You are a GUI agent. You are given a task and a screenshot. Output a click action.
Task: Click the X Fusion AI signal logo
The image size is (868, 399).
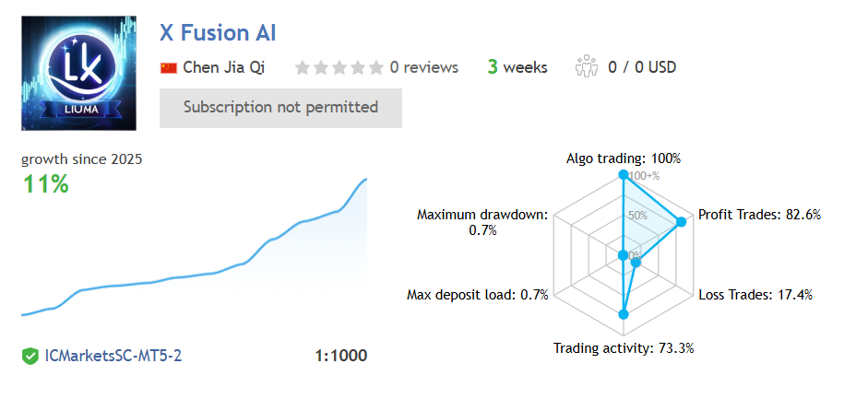(78, 73)
